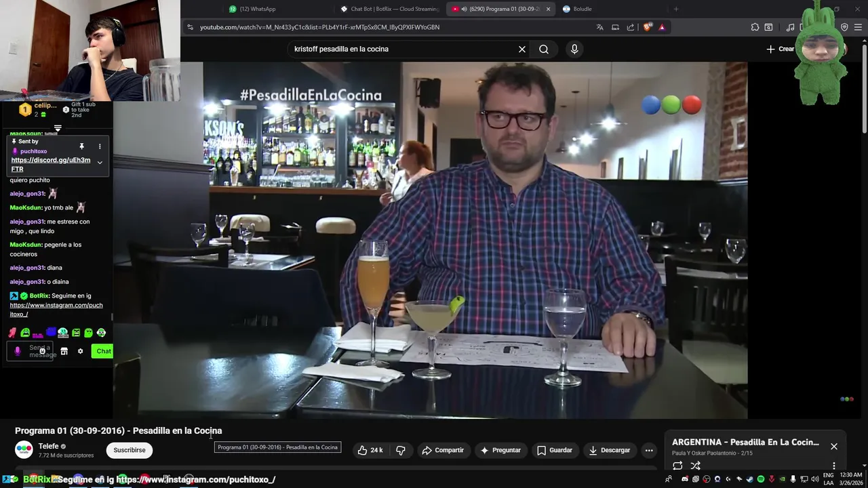Click the Preguntar ask button
Viewport: 868px width, 488px height.
[500, 450]
